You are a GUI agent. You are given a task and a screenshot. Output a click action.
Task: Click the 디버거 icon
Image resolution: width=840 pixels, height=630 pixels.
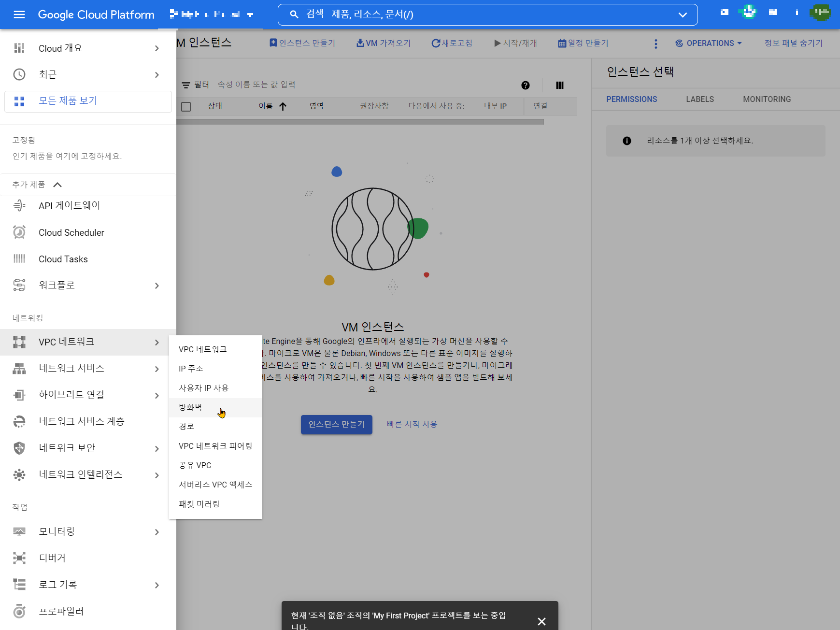[19, 558]
